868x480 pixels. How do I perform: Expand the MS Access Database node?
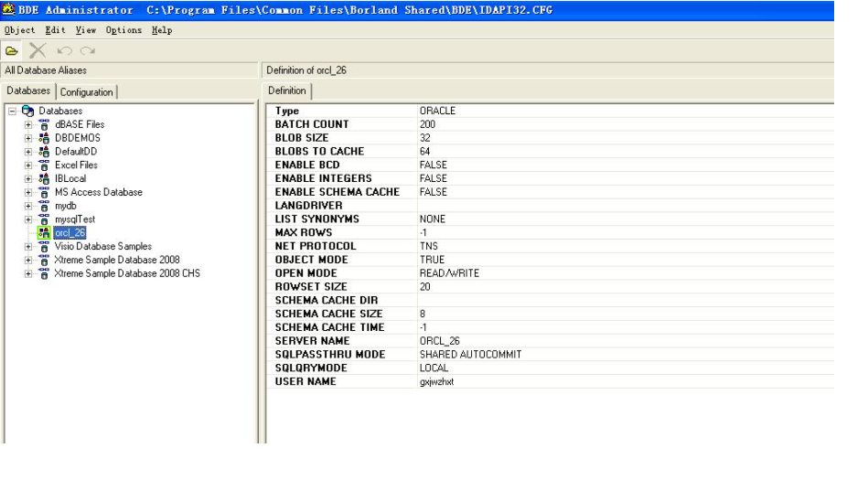28,193
